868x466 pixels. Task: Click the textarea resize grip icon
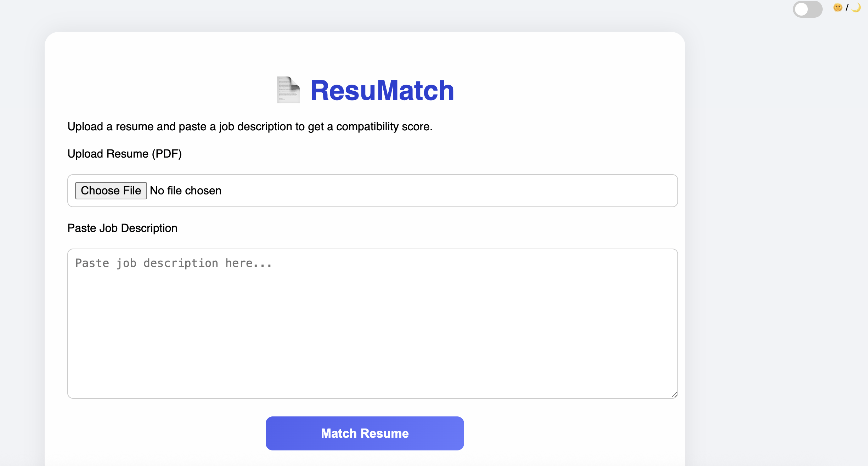click(674, 395)
